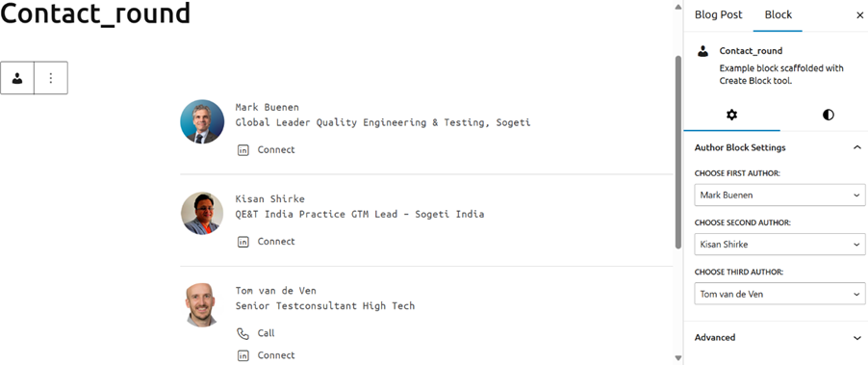The height and width of the screenshot is (365, 868).
Task: Close the settings sidebar
Action: point(859,15)
